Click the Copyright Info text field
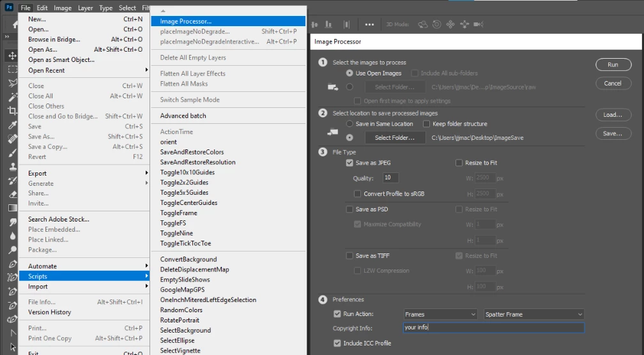 [x=494, y=328]
